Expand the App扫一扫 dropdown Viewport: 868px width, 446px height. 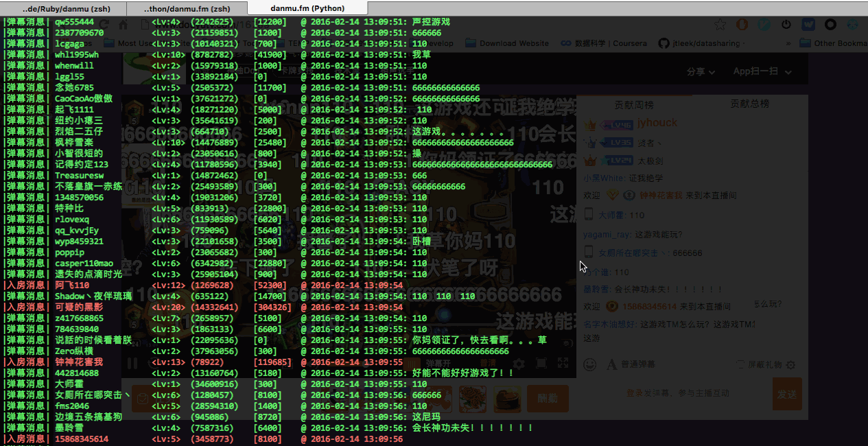click(762, 71)
